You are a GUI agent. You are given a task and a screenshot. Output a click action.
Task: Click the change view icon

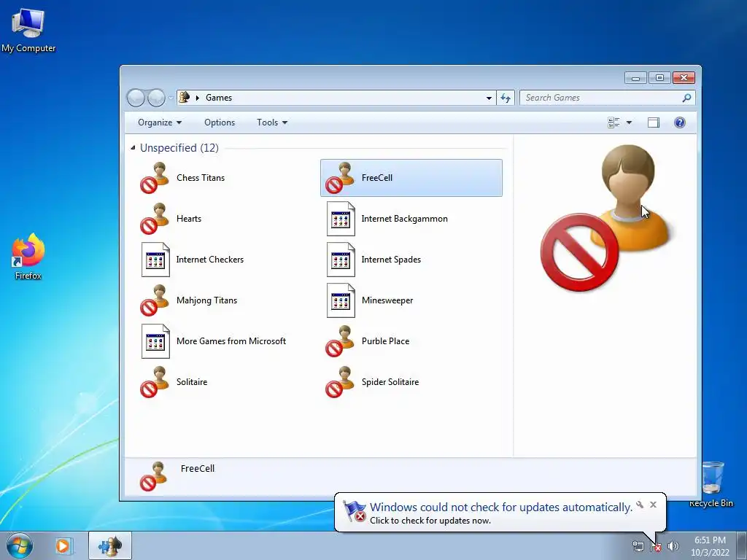(614, 122)
